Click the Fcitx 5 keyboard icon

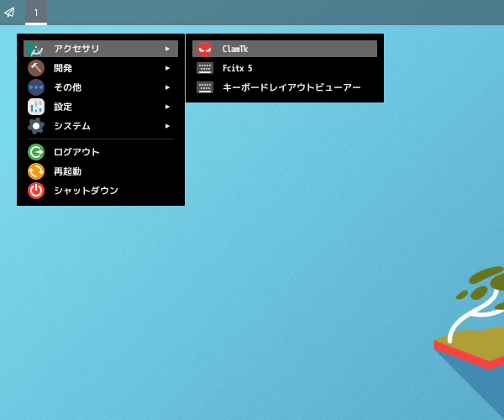click(205, 68)
